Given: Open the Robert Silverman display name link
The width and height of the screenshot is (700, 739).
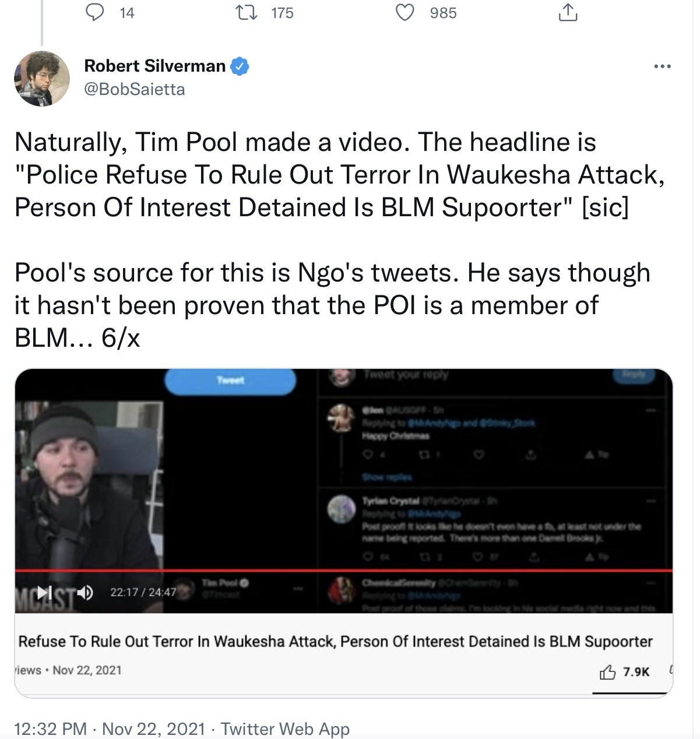Looking at the screenshot, I should 155,66.
